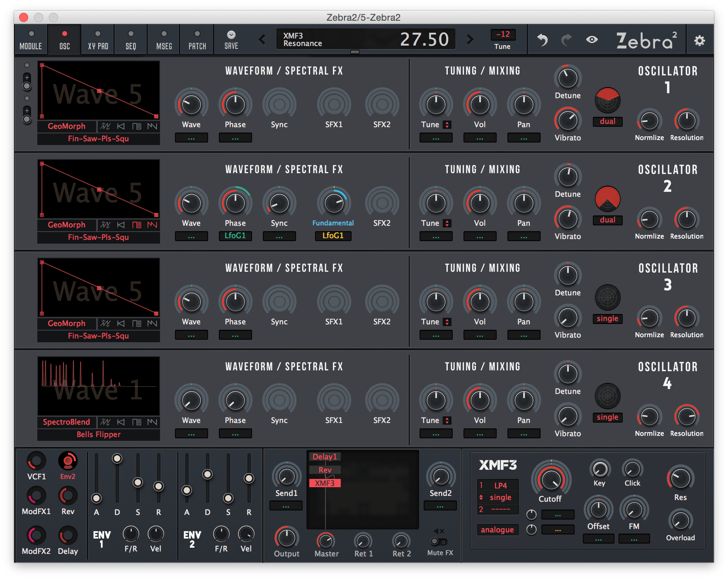Switch to the MSEG tab
Image resolution: width=728 pixels, height=580 pixels.
tap(164, 40)
